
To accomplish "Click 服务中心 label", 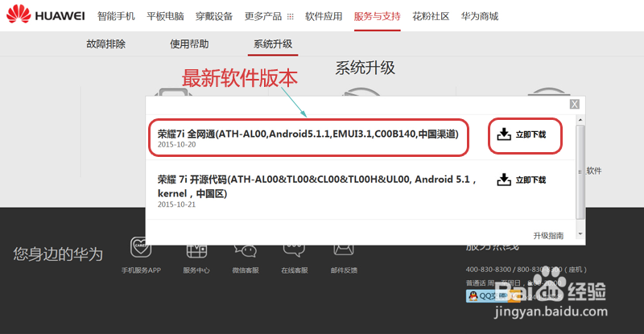I will (x=196, y=270).
